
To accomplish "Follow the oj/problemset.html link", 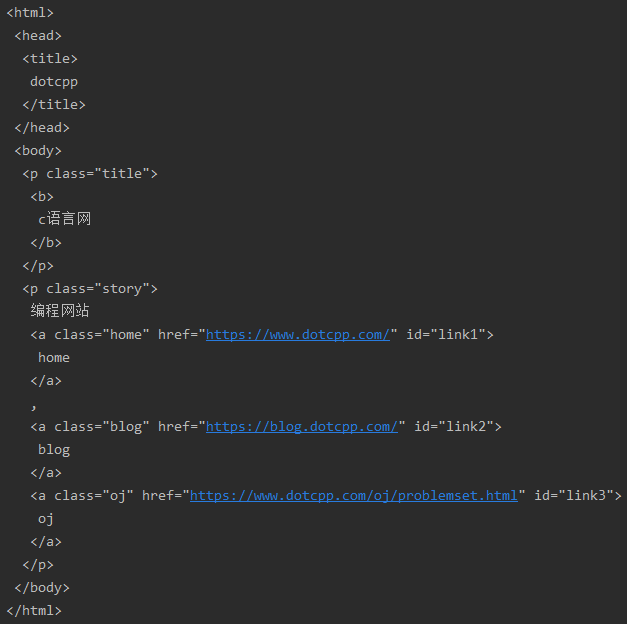I will point(354,495).
